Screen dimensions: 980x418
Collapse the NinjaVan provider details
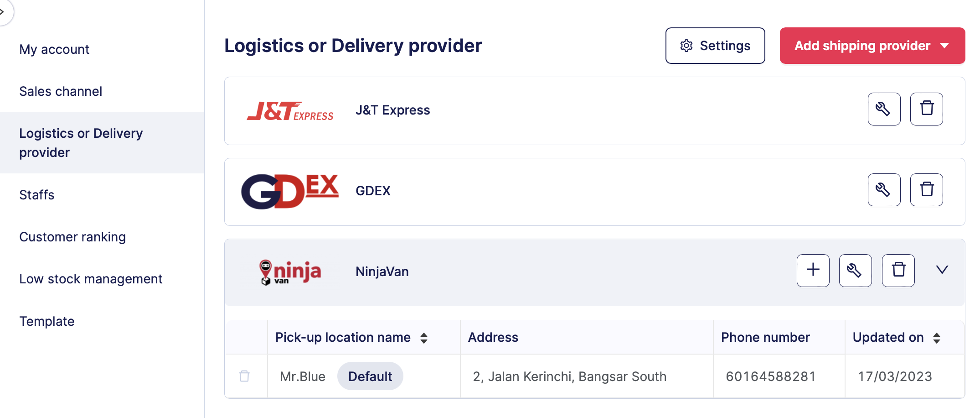[x=942, y=270]
